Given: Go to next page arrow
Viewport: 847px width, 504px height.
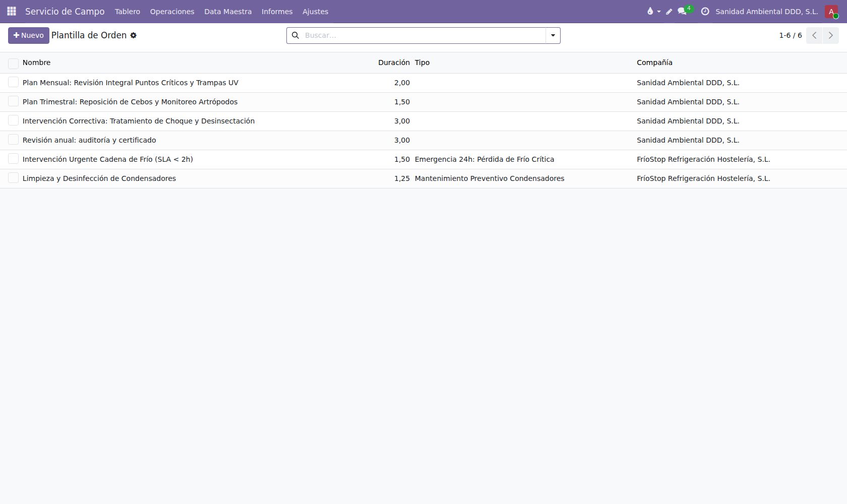Looking at the screenshot, I should pos(831,35).
